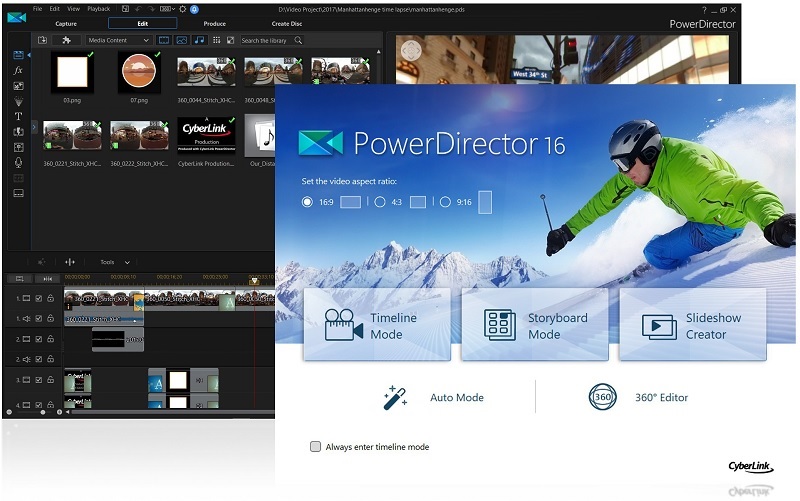Open the Transition Room icon
The height and width of the screenshot is (501, 800).
pos(18,132)
